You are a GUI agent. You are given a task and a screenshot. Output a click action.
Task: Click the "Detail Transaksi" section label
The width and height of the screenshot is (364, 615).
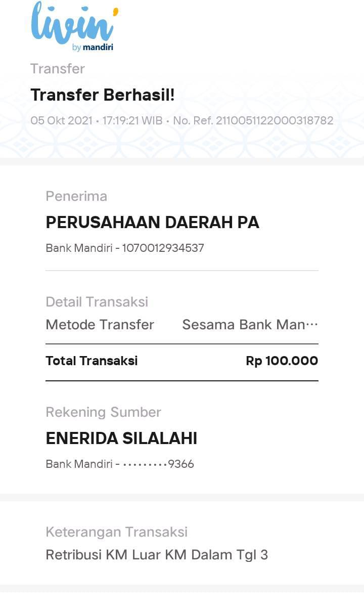[97, 302]
